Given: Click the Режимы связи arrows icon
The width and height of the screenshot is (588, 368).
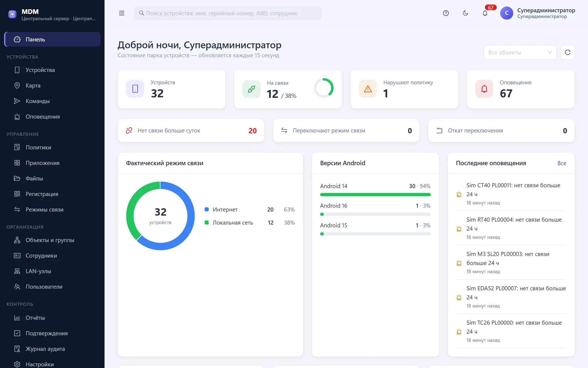Looking at the screenshot, I should 17,210.
